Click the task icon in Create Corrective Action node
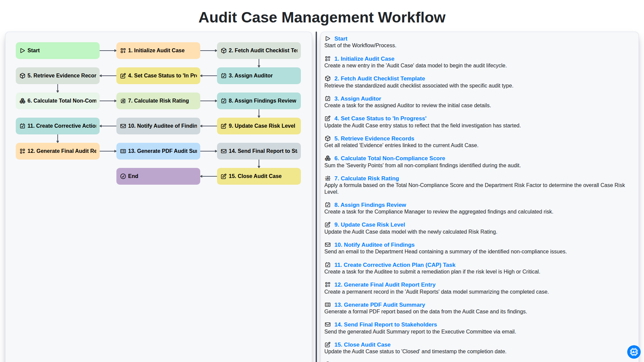This screenshot has width=644, height=362. click(x=22, y=126)
